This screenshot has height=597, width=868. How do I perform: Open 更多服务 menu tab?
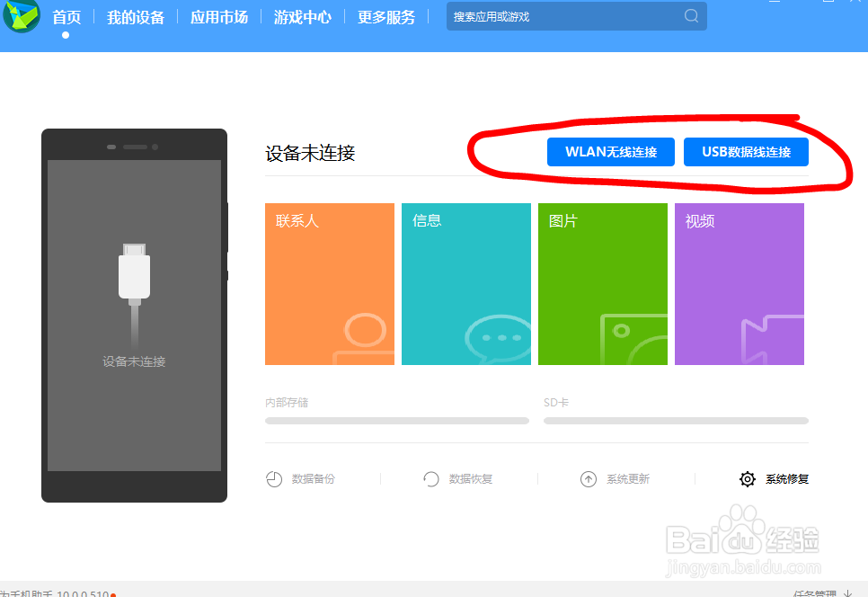[385, 17]
